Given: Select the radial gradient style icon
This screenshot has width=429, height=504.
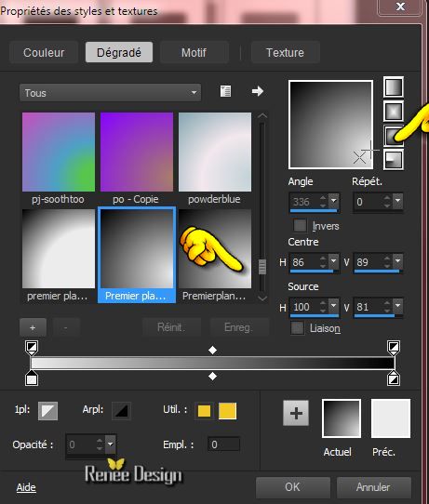Looking at the screenshot, I should (394, 160).
